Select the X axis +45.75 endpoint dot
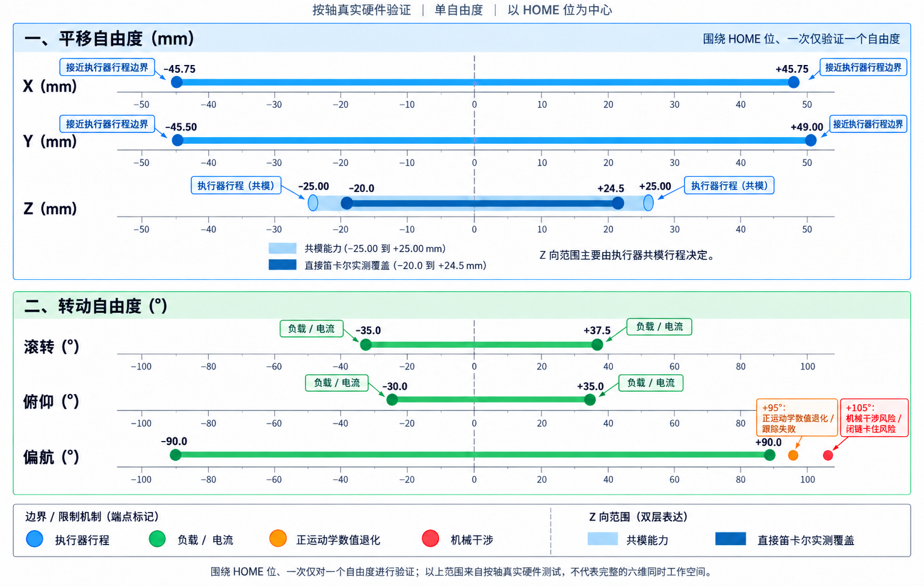 point(794,82)
